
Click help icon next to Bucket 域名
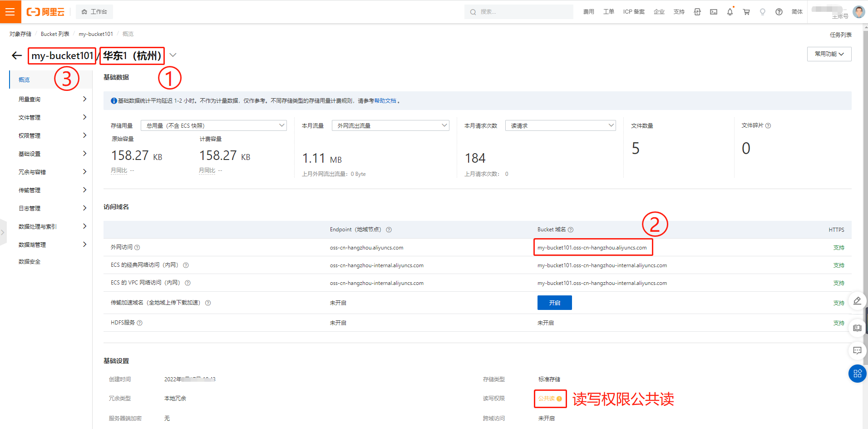[x=571, y=230]
